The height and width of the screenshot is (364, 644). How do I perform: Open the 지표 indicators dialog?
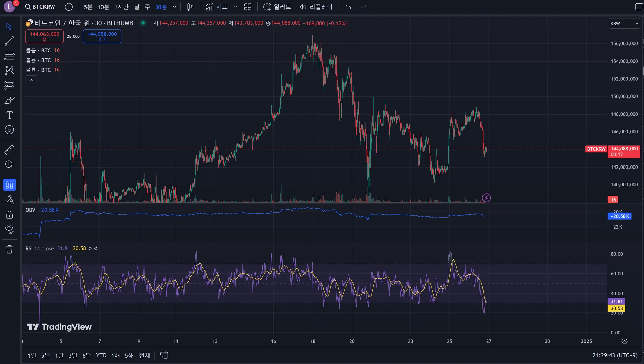tap(217, 7)
